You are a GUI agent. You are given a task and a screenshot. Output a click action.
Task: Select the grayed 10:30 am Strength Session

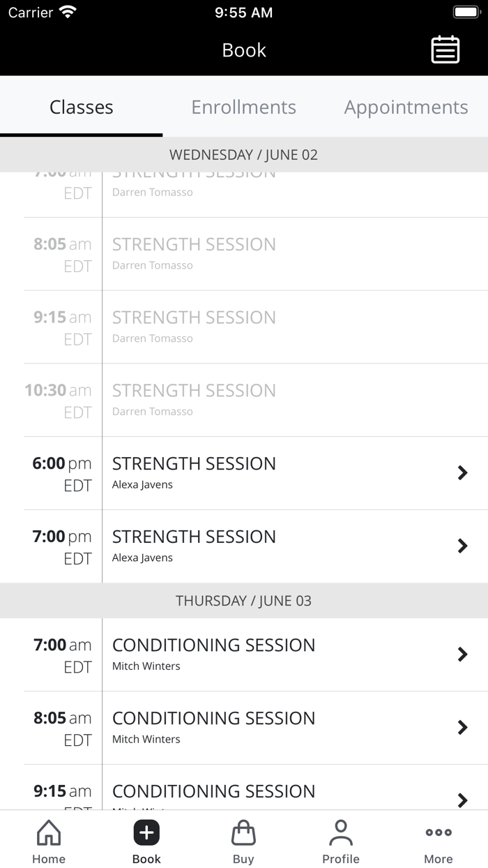[244, 399]
